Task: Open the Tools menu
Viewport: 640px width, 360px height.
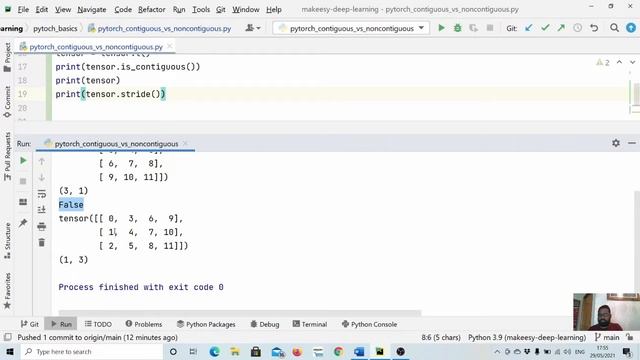Action: point(201,9)
